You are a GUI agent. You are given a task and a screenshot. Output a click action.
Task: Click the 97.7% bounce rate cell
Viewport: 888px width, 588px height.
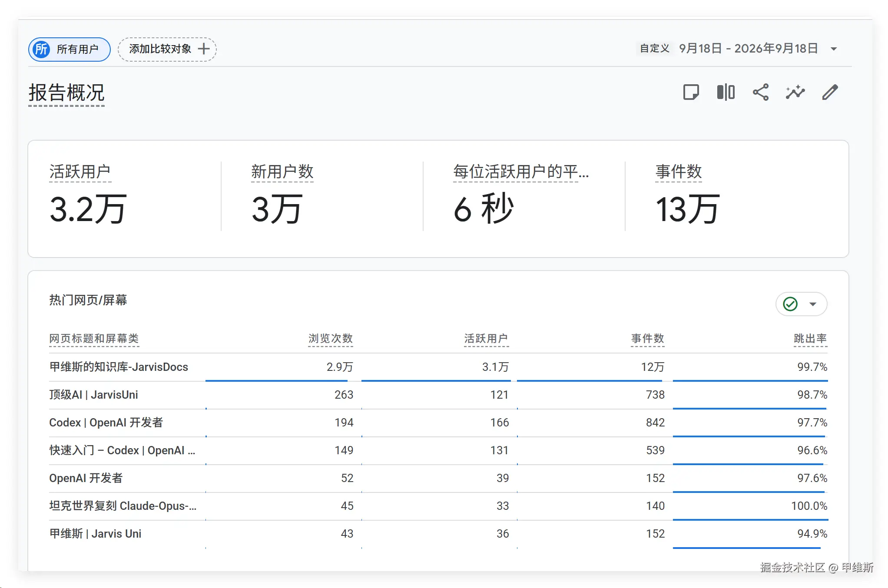coord(812,423)
